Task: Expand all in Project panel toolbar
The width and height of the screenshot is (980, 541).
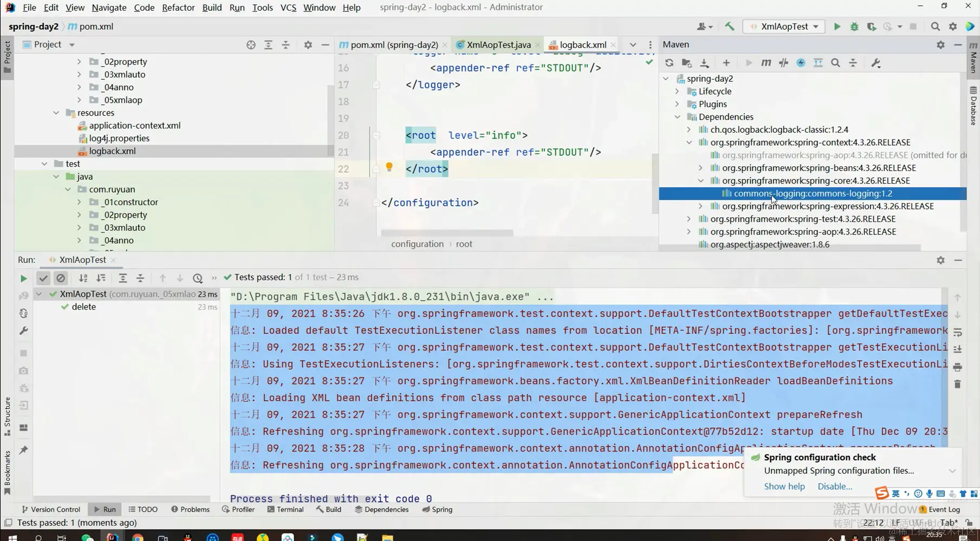Action: coord(268,45)
